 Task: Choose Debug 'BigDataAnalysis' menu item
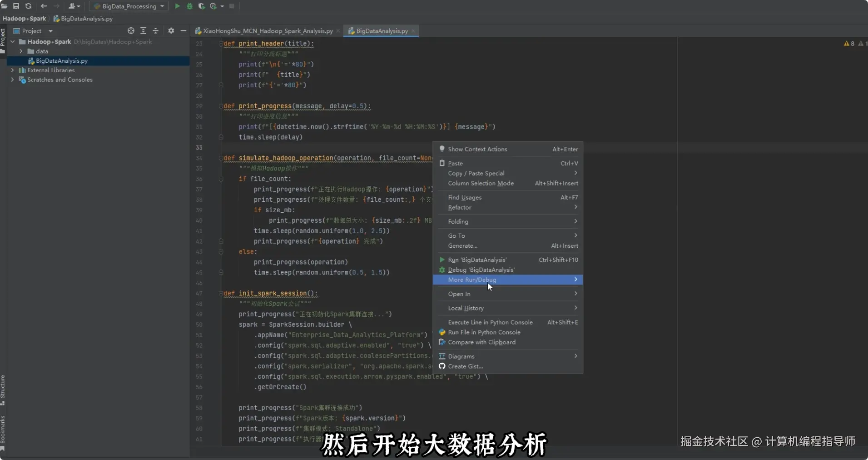(x=508, y=270)
